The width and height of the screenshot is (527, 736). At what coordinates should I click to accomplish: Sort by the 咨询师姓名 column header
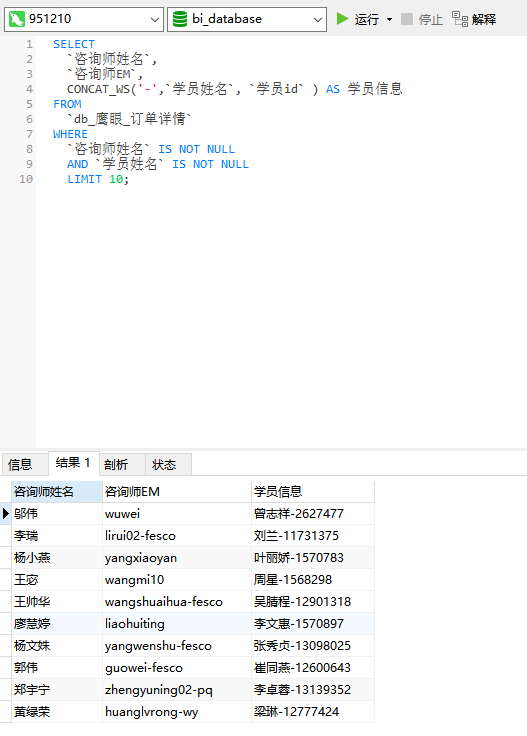(57, 491)
